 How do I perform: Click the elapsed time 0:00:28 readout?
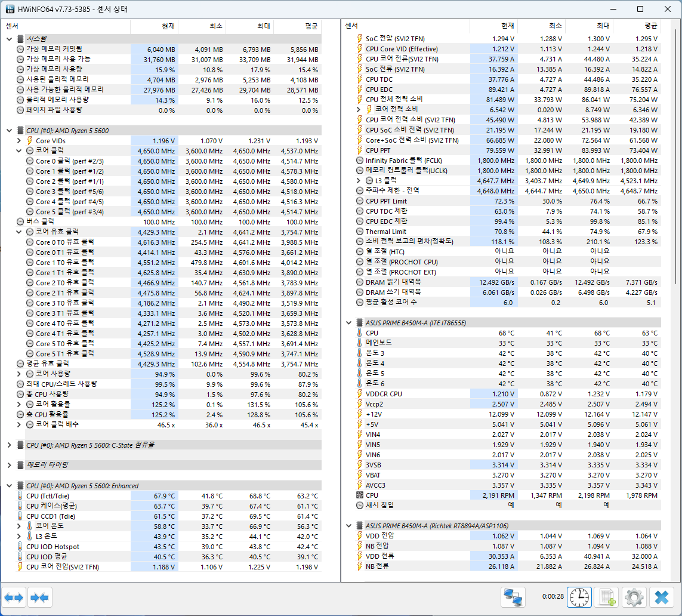click(x=553, y=597)
